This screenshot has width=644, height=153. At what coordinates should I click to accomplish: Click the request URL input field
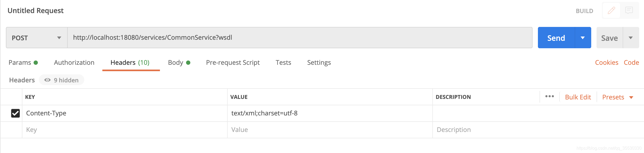tap(300, 38)
